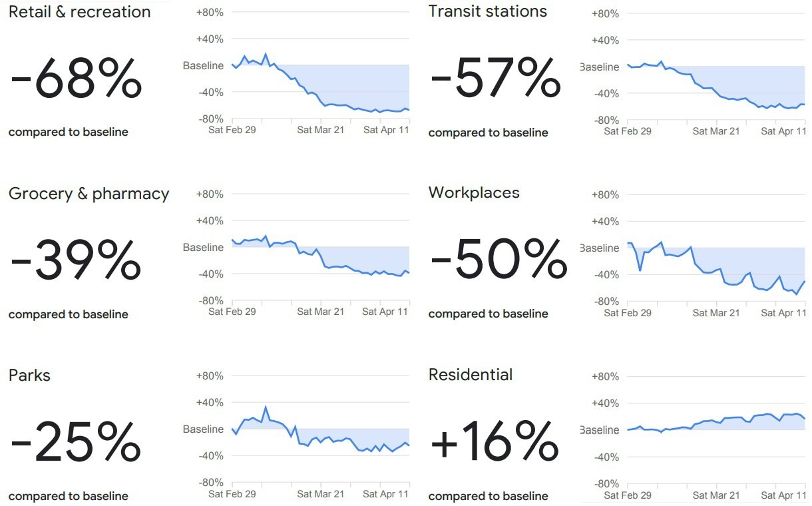Screen dimensions: 812x506
Task: Click Sat Mar 21 on the Parks chart
Action: [321, 494]
